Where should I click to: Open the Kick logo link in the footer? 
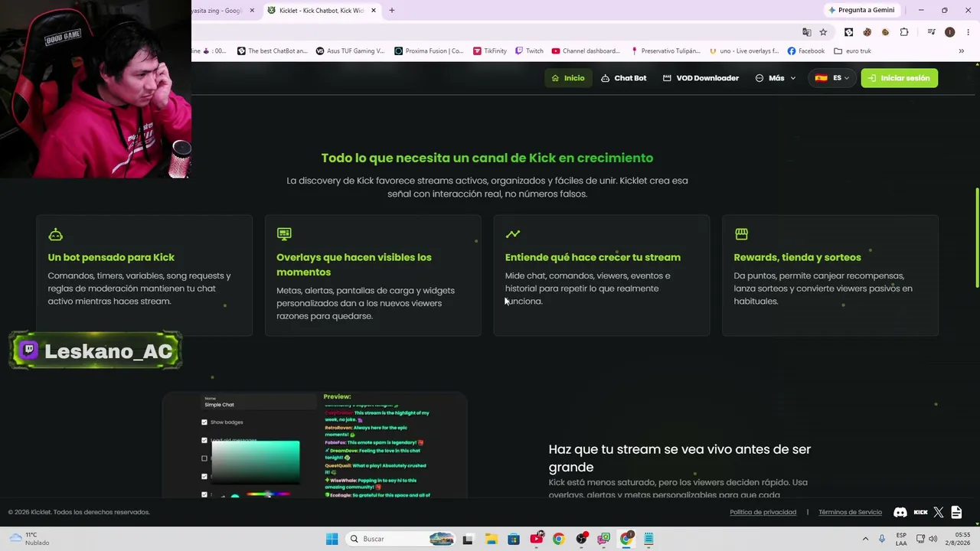click(920, 512)
